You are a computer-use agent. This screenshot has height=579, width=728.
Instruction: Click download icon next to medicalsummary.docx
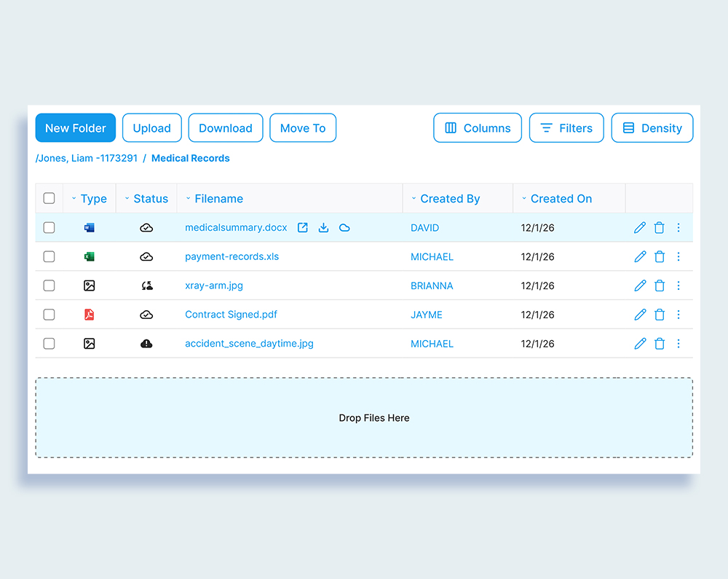(324, 228)
